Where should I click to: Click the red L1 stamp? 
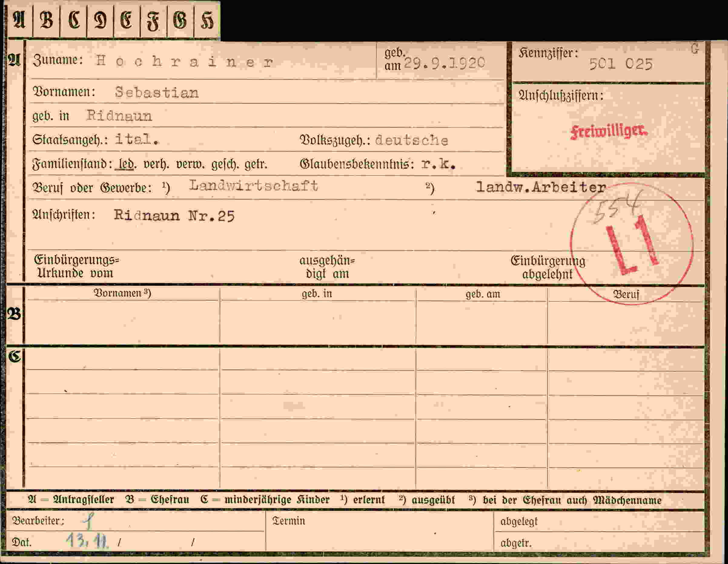click(x=632, y=245)
